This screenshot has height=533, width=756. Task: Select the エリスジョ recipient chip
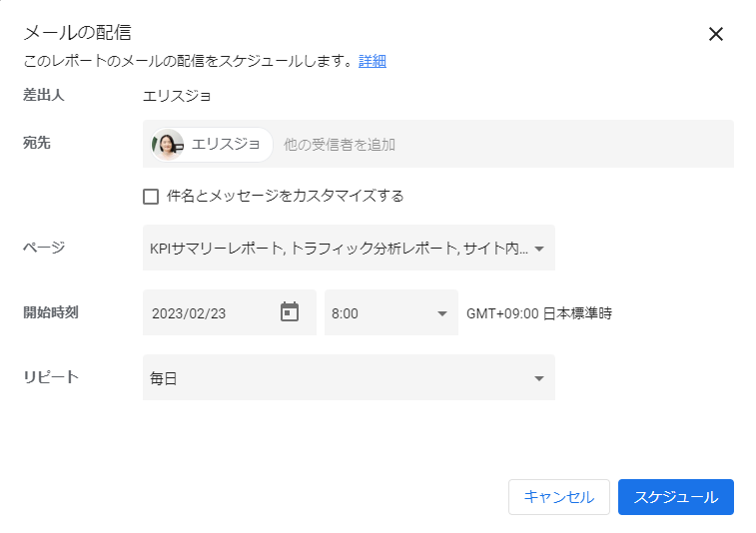pyautogui.click(x=225, y=145)
